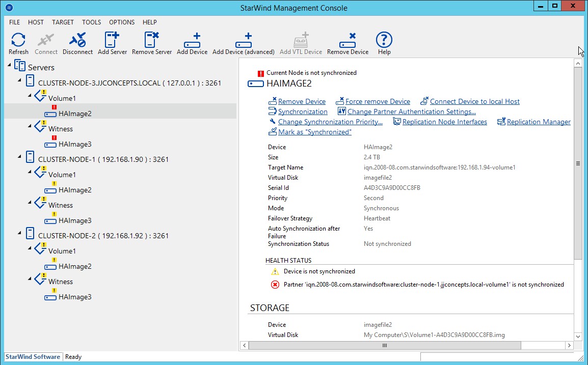Click HAImage2 device icon under CLUSTER-NODE-1

click(x=50, y=188)
